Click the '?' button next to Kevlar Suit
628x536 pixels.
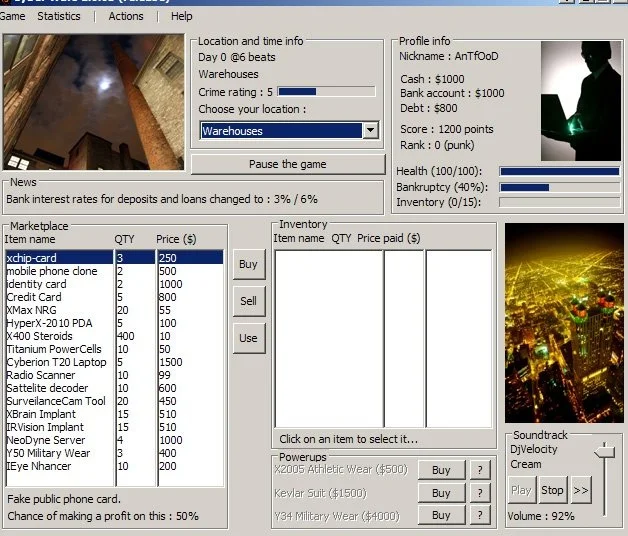pos(481,493)
